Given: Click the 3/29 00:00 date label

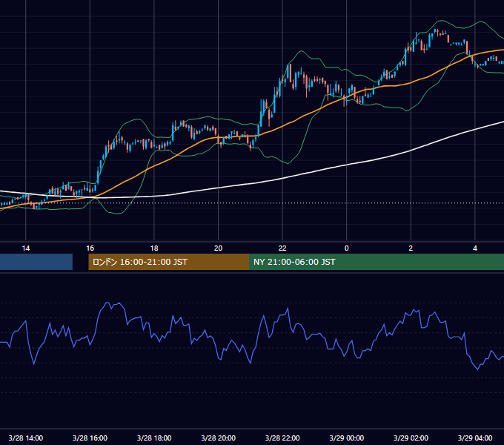Looking at the screenshot, I should point(347,438).
